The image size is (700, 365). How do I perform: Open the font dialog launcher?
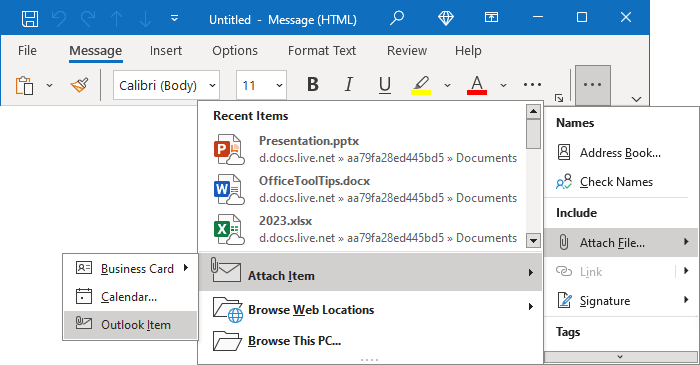pyautogui.click(x=559, y=98)
